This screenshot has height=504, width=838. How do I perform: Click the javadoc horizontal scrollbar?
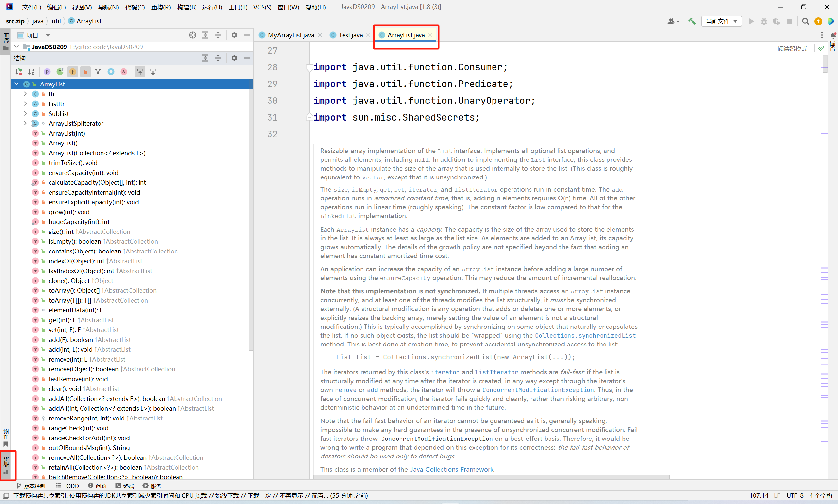pyautogui.click(x=491, y=477)
